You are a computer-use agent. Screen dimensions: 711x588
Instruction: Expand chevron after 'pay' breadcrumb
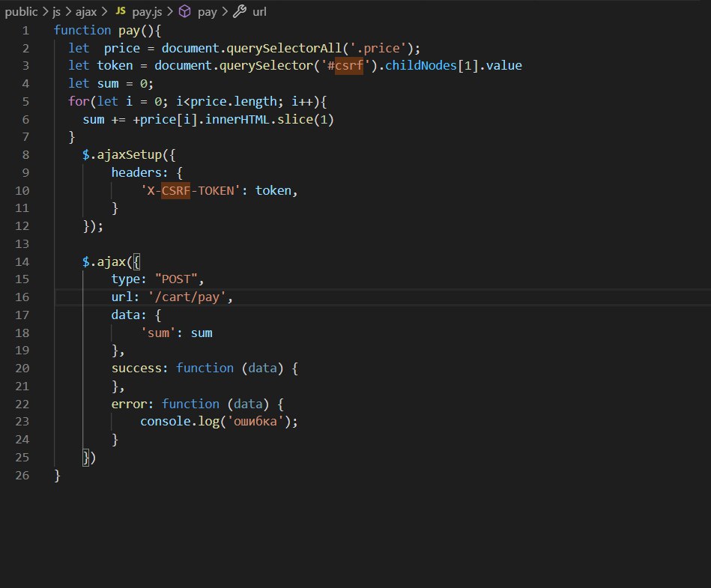coord(225,12)
